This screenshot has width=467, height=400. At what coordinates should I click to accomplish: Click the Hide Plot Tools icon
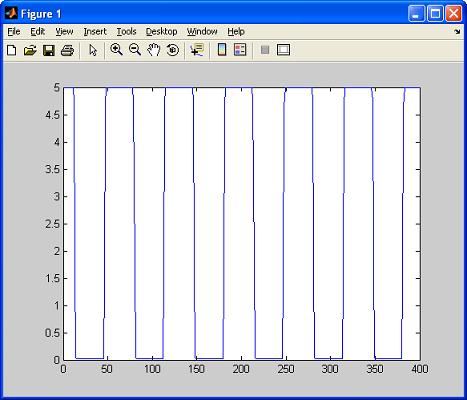click(265, 50)
